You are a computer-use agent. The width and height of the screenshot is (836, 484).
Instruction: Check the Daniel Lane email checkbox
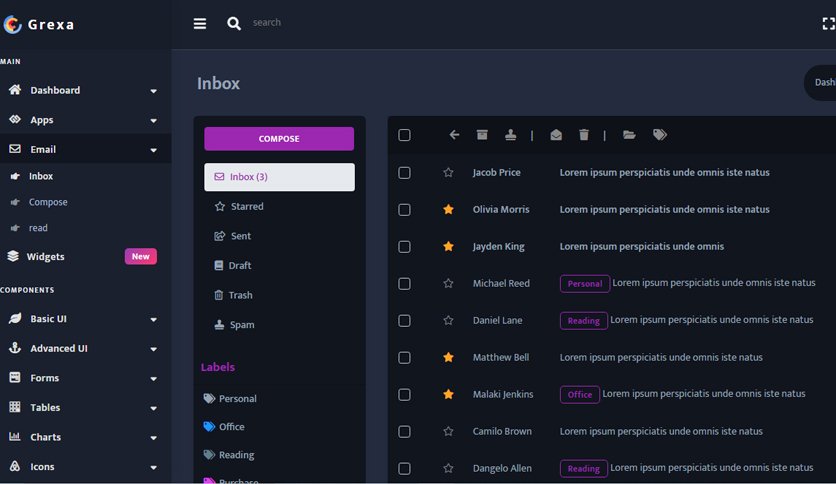coord(404,320)
